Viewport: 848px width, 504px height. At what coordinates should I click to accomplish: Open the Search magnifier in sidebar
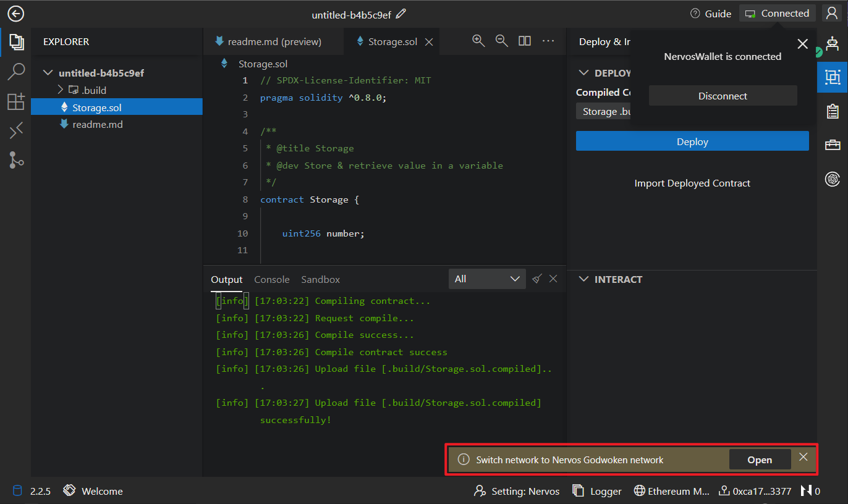point(16,72)
